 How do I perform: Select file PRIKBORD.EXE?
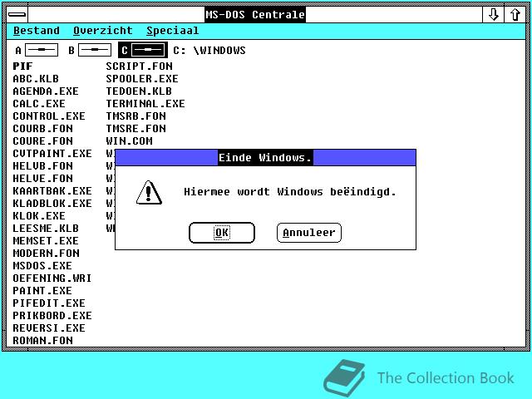coord(52,316)
